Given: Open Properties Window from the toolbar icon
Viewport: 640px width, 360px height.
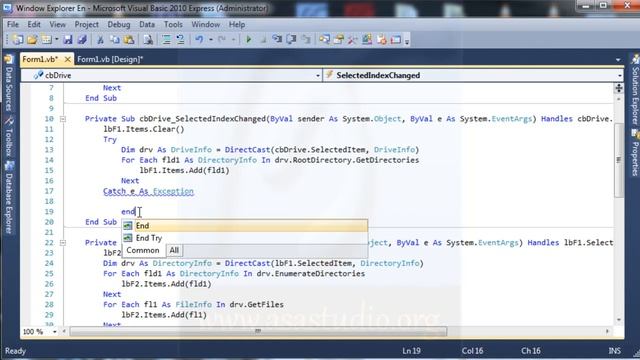Looking at the screenshot, I should [339, 40].
